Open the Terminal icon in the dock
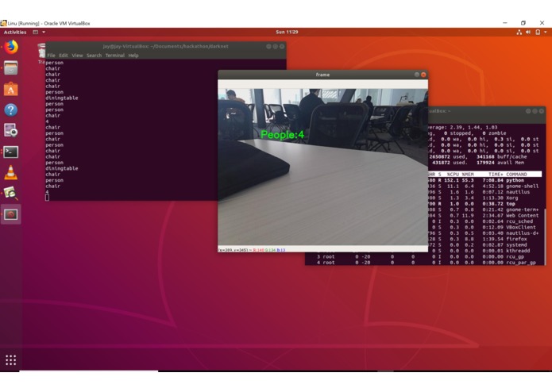The height and width of the screenshot is (392, 552). (11, 152)
